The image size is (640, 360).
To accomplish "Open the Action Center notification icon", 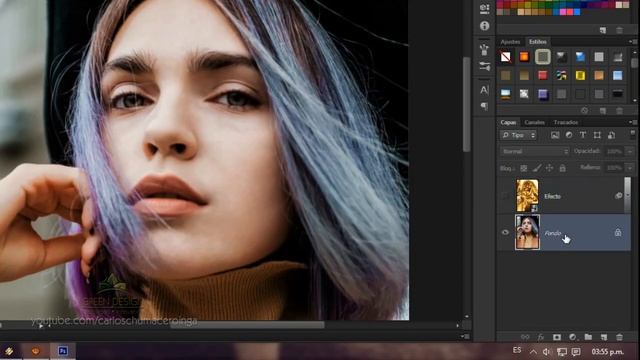I will click(576, 351).
